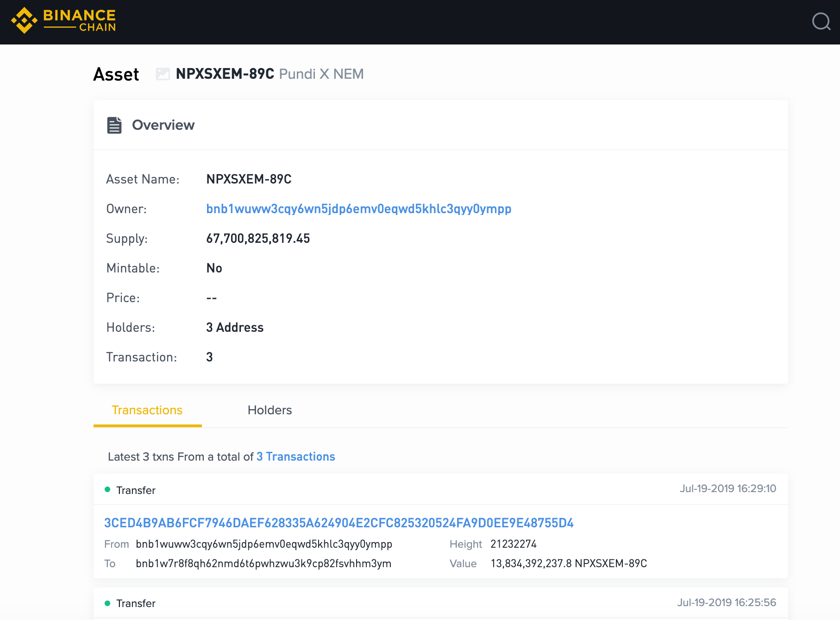Click the first 'Transfer' label

tap(136, 490)
